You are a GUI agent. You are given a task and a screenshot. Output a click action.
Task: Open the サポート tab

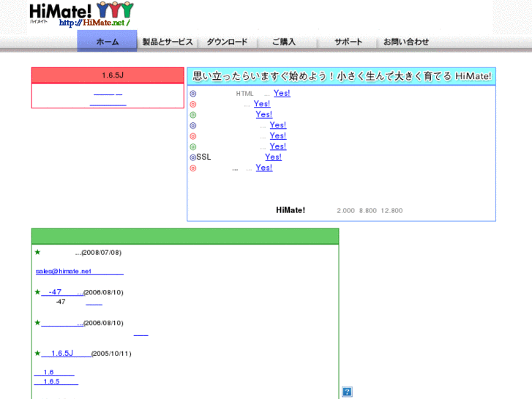[x=348, y=42]
